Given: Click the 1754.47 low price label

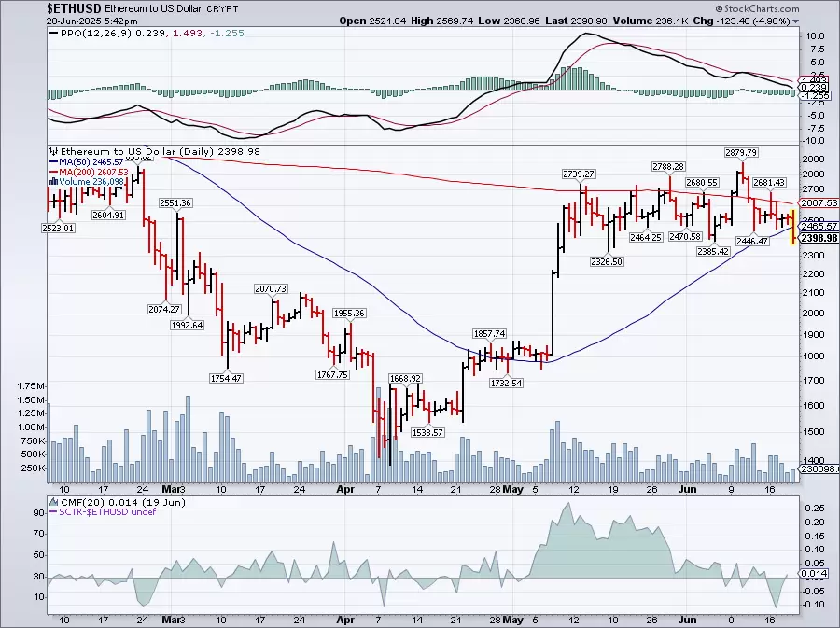Looking at the screenshot, I should (226, 379).
